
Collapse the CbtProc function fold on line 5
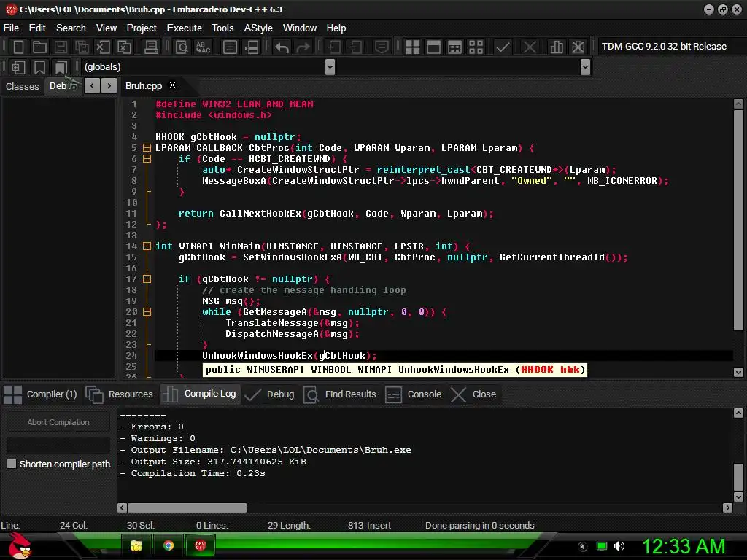coord(147,148)
